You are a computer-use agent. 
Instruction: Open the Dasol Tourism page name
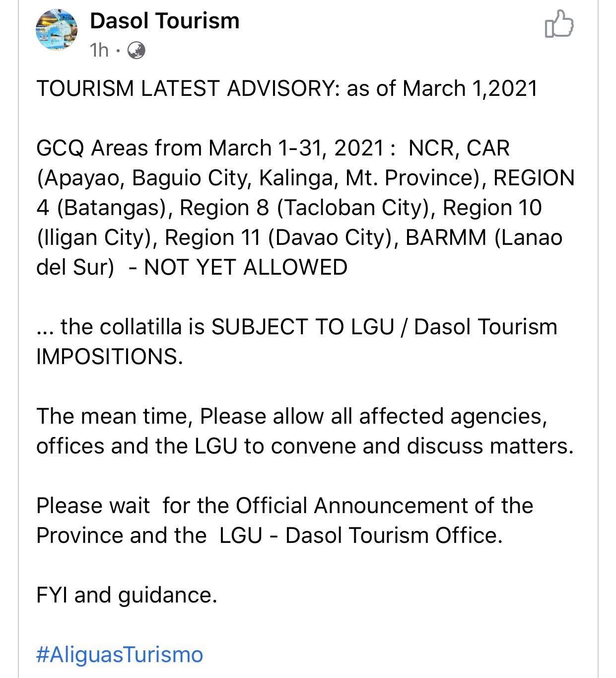click(x=165, y=21)
